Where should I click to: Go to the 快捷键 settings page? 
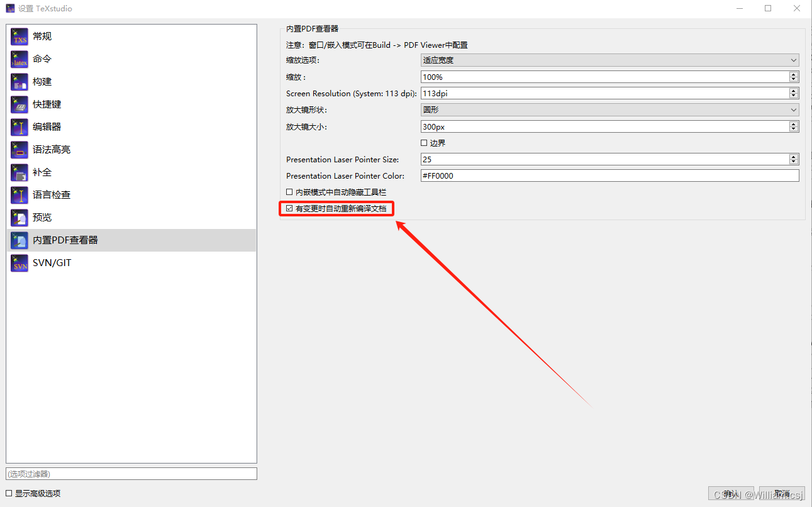(x=131, y=104)
